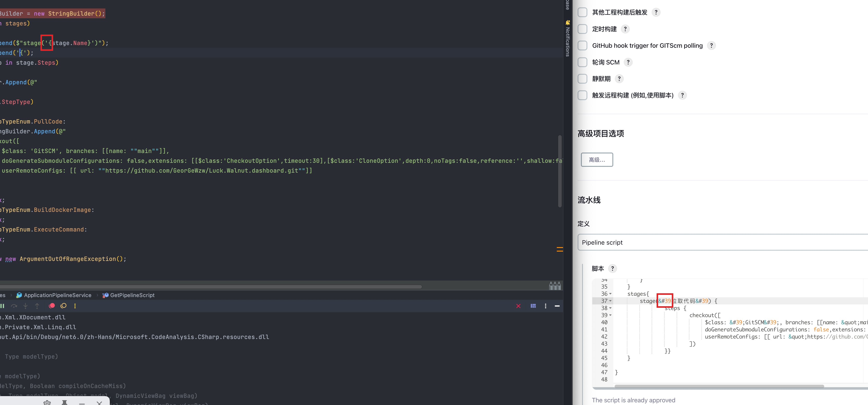Click Microsoft.CodeAnalysis.CSharp.resources.dll output line
This screenshot has width=868, height=405.
[x=192, y=337]
